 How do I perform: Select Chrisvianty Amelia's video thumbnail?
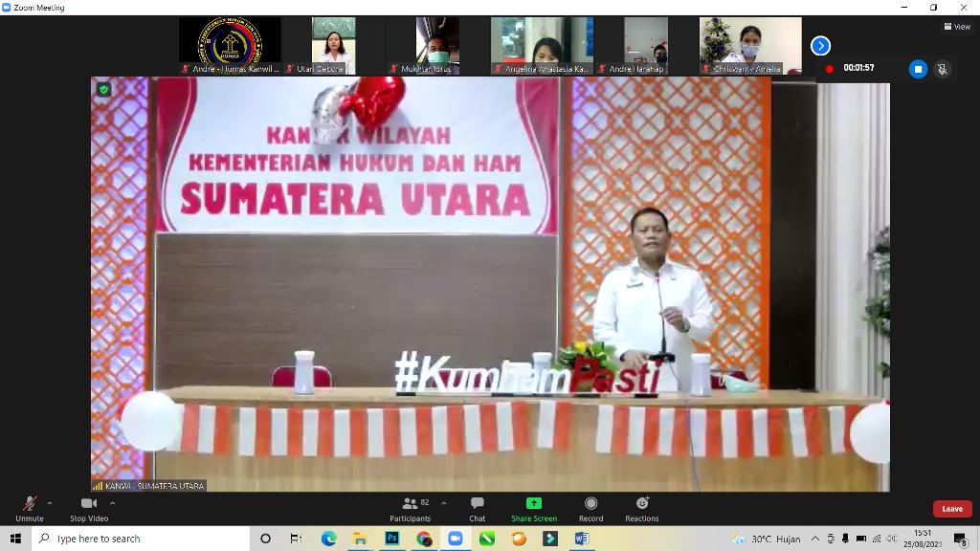(749, 45)
